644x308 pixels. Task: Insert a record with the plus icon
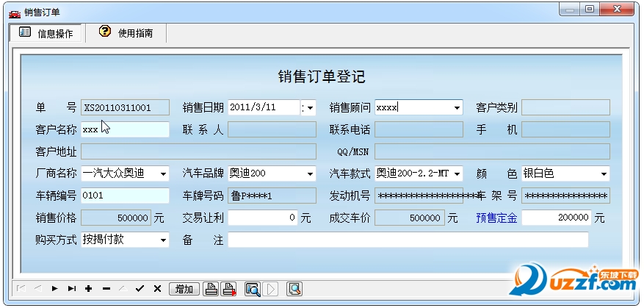coord(88,289)
